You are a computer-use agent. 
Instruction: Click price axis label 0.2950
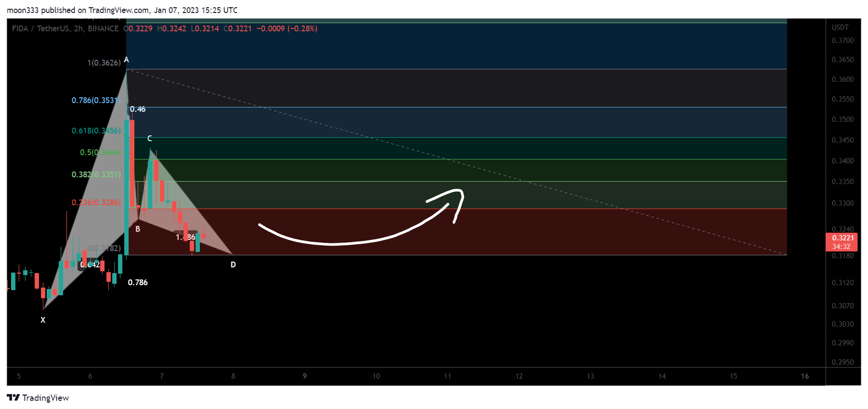842,362
